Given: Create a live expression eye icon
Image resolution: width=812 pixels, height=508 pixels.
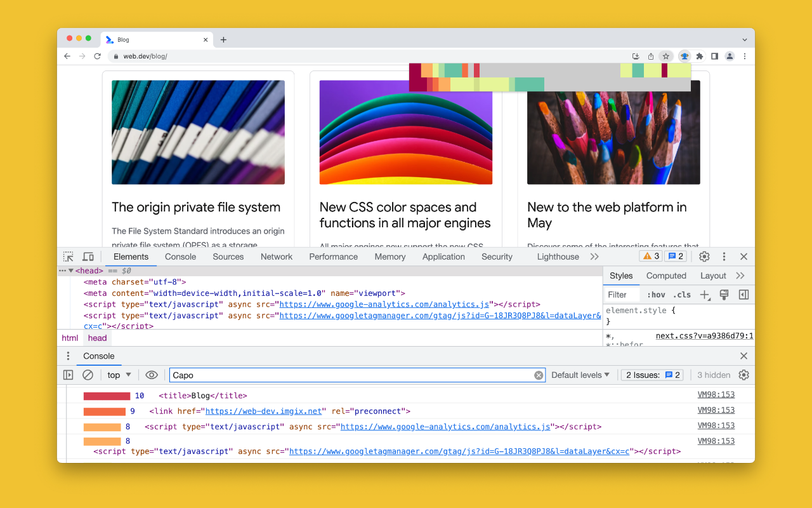Looking at the screenshot, I should click(152, 375).
